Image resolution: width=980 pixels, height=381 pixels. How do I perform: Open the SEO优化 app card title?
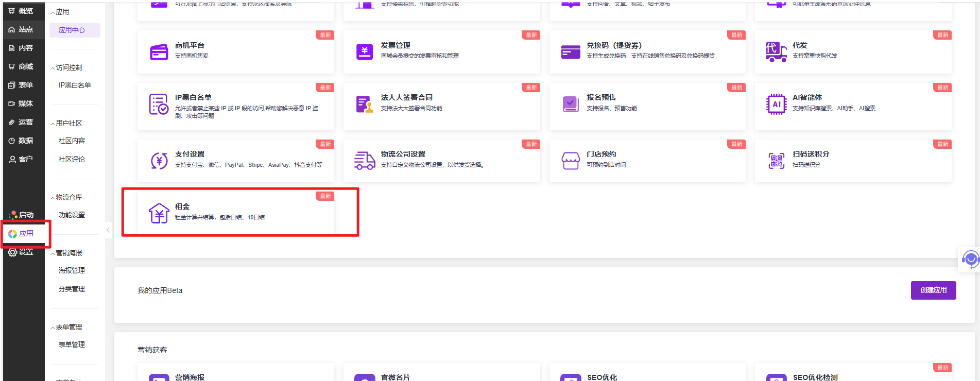pos(602,377)
